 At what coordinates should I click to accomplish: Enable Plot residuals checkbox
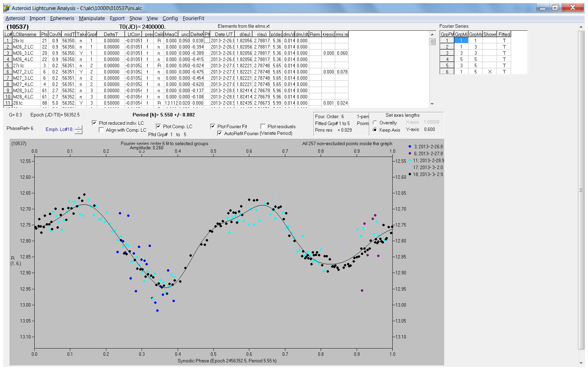263,126
